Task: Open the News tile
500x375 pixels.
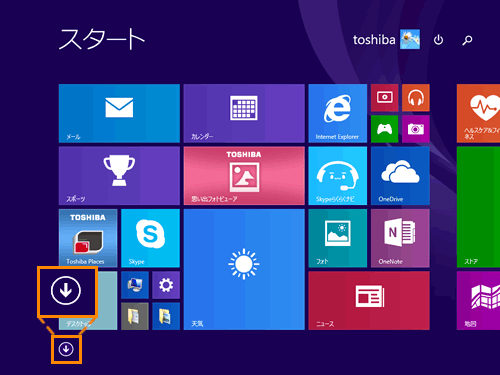Action: (x=369, y=300)
